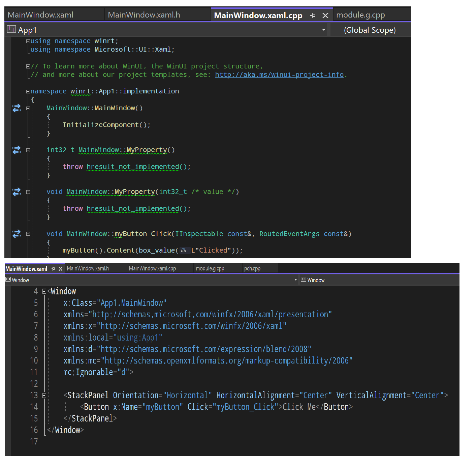The width and height of the screenshot is (476, 465).
Task: Open MainWindow.xaml.cpp tab in bottom editor
Action: pyautogui.click(x=152, y=268)
